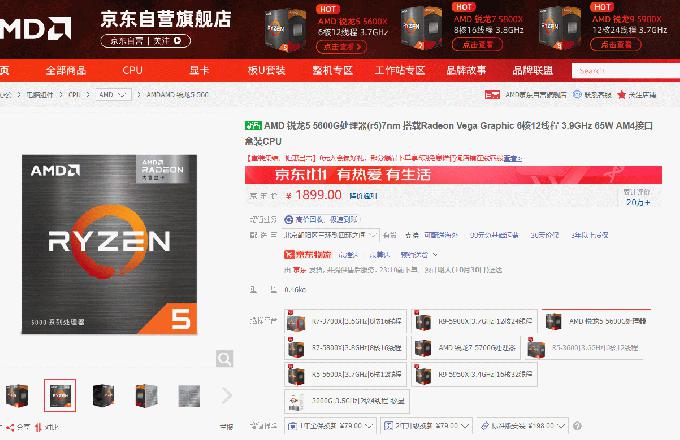
Task: Open the delivery address dropdown
Action: [331, 235]
